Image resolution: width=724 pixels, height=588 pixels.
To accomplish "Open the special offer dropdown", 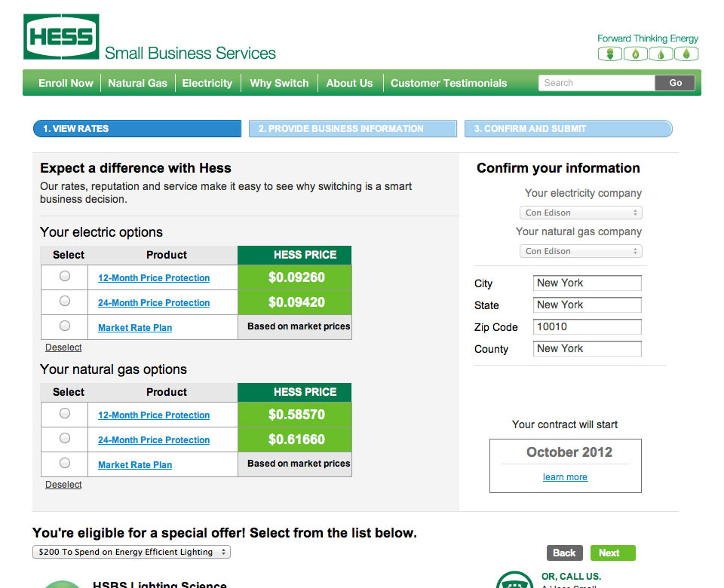I will (131, 552).
